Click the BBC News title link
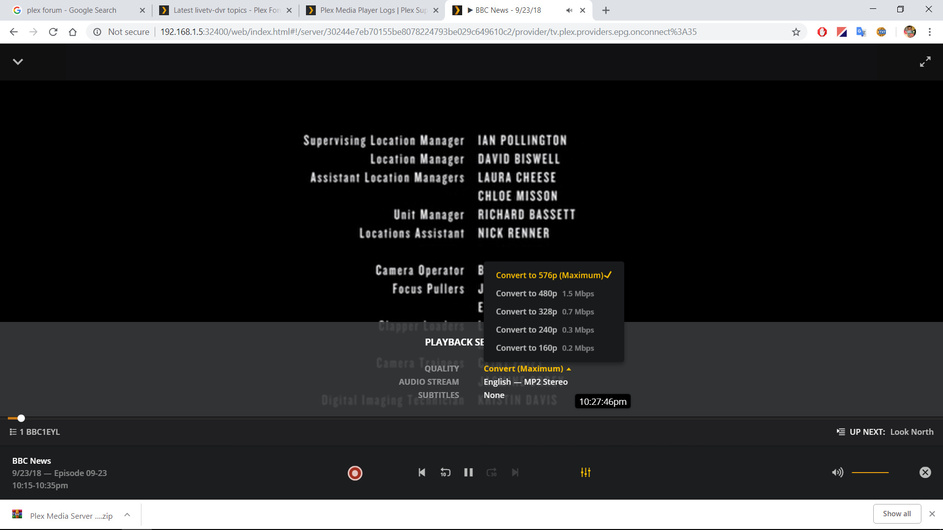The image size is (943, 530). point(31,461)
